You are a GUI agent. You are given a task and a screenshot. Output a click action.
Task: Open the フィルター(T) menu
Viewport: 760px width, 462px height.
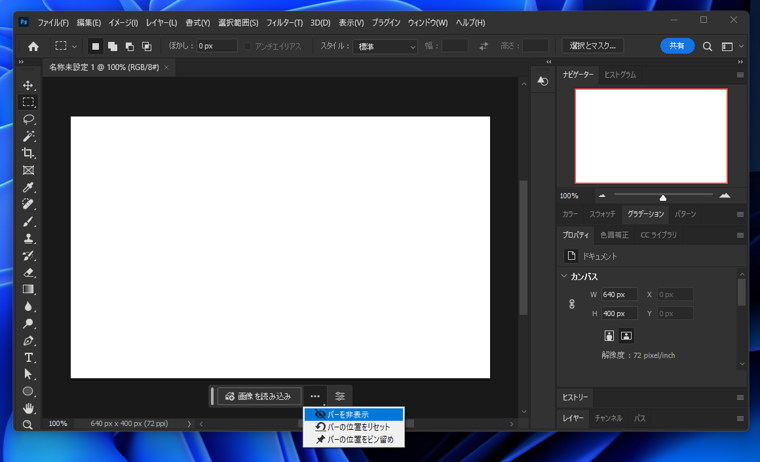285,23
